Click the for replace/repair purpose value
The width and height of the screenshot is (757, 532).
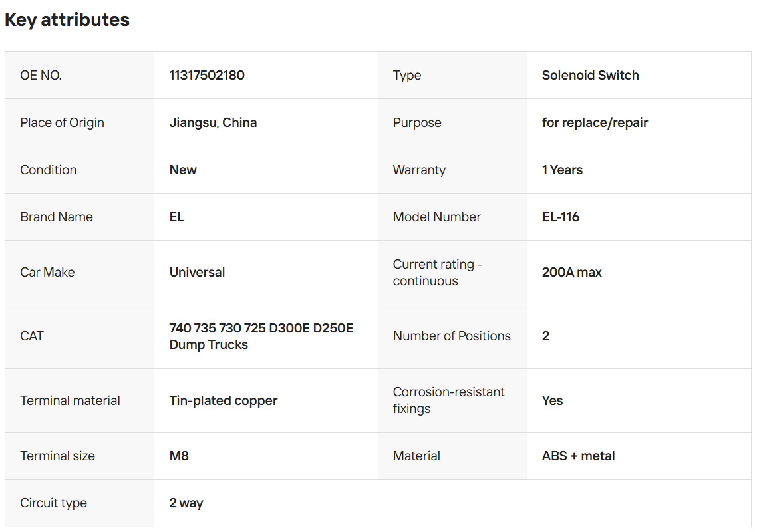(595, 122)
